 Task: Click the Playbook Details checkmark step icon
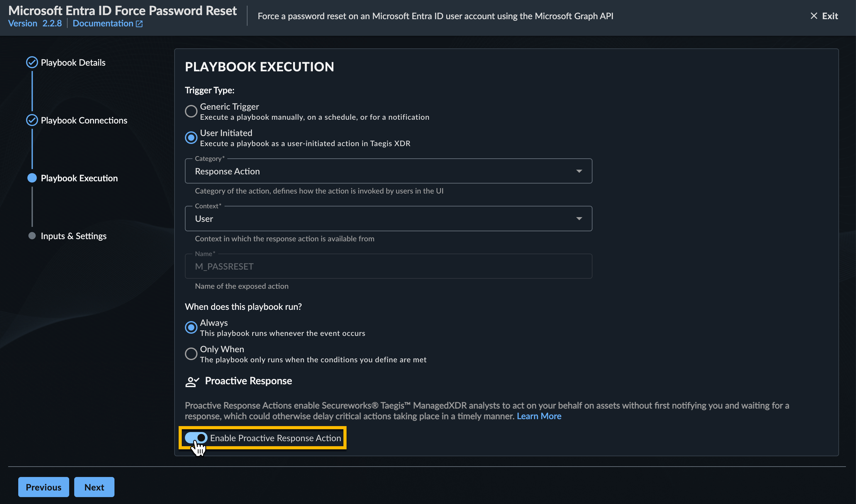pyautogui.click(x=32, y=63)
